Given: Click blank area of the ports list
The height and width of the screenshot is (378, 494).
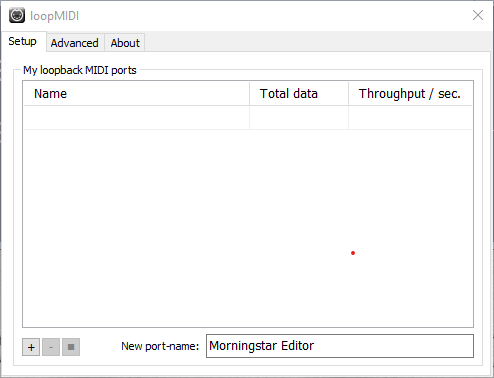Looking at the screenshot, I should (x=248, y=228).
